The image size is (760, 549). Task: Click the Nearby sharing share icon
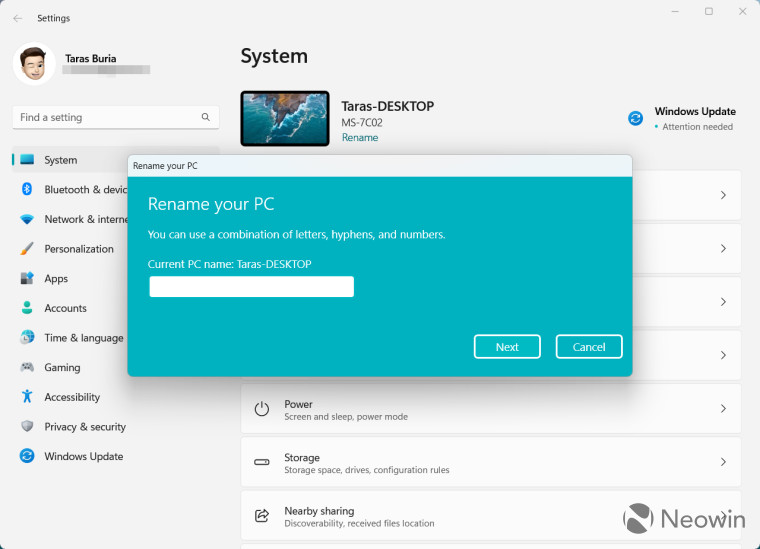[x=262, y=516]
